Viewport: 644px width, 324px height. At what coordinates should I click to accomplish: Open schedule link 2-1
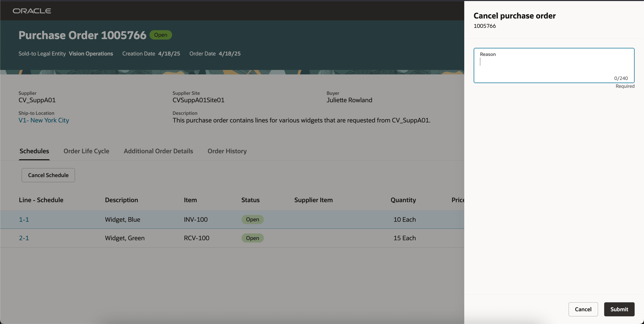24,238
